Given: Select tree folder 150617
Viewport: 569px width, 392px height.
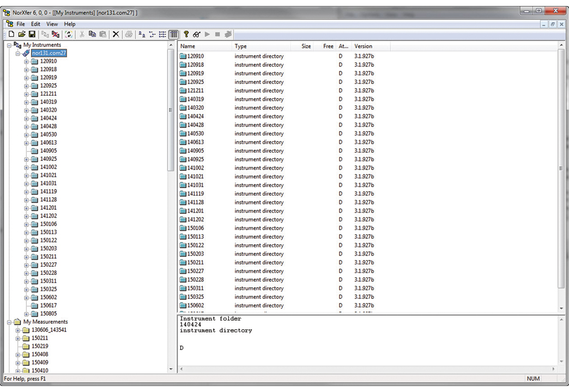Looking at the screenshot, I should point(49,306).
